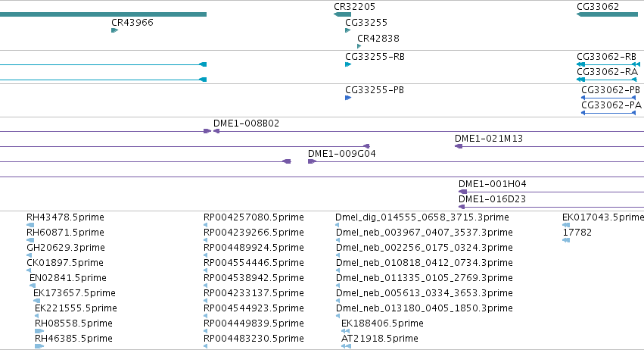This screenshot has width=644, height=350.
Task: Click EST EN02841.5prime
Action: tap(68, 279)
